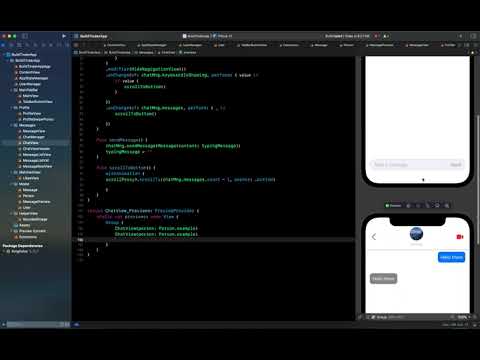Open the Debug navigator

point(51,45)
